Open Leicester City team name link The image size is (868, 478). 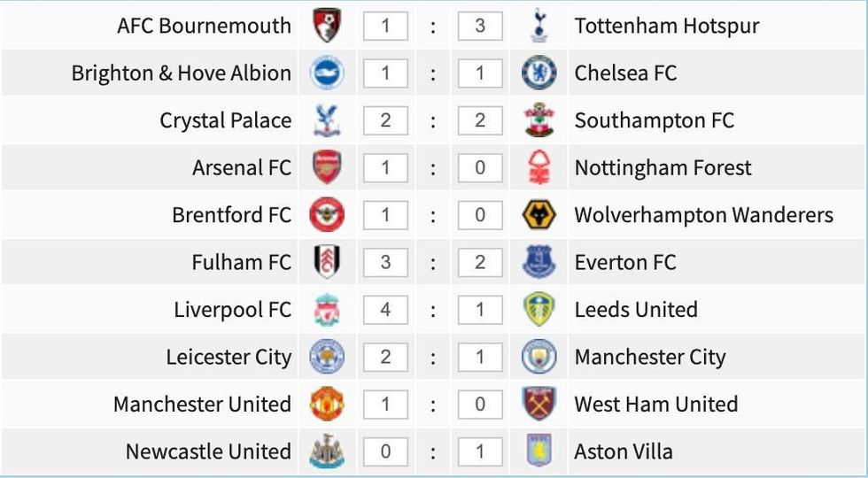coord(229,357)
